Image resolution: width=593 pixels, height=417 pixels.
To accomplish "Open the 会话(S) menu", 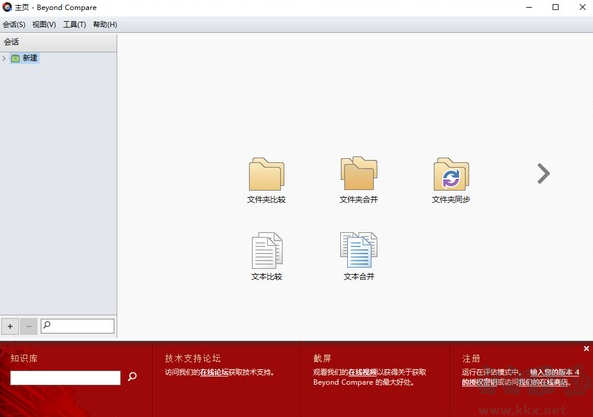I will tap(14, 25).
